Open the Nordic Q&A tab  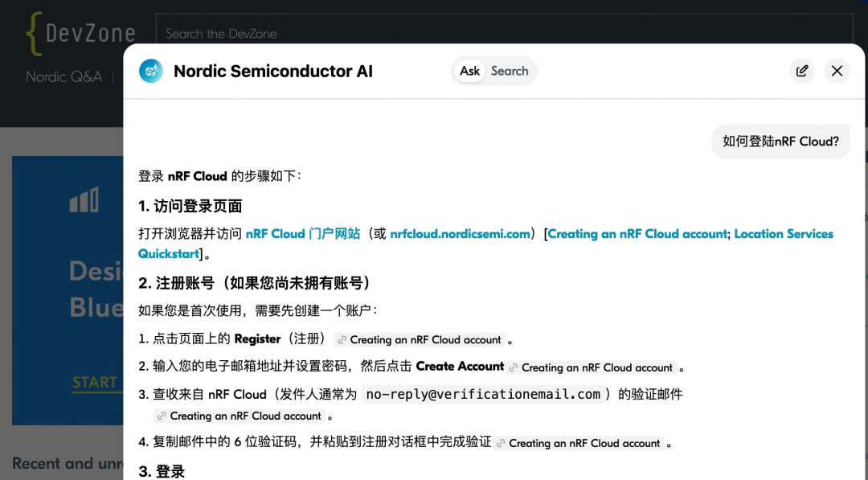[x=64, y=76]
